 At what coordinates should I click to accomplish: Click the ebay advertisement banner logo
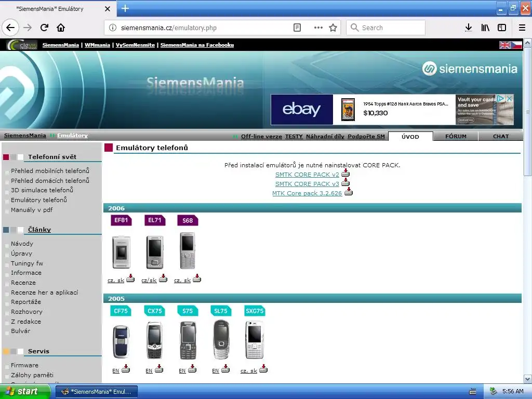point(302,110)
